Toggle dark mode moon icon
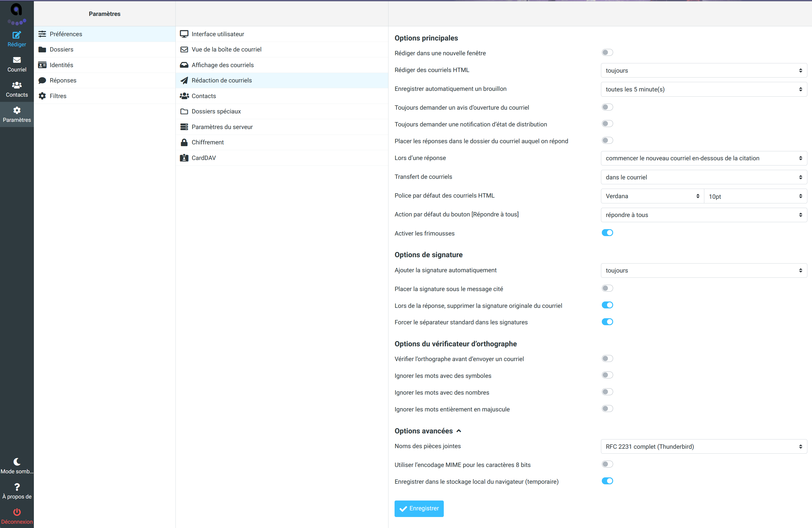The height and width of the screenshot is (528, 812). click(x=17, y=461)
